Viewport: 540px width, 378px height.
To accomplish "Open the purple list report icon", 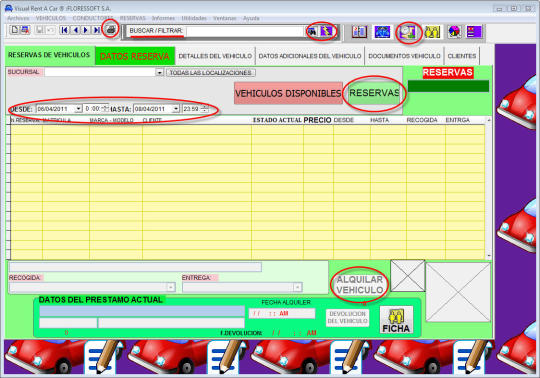I will 474,32.
